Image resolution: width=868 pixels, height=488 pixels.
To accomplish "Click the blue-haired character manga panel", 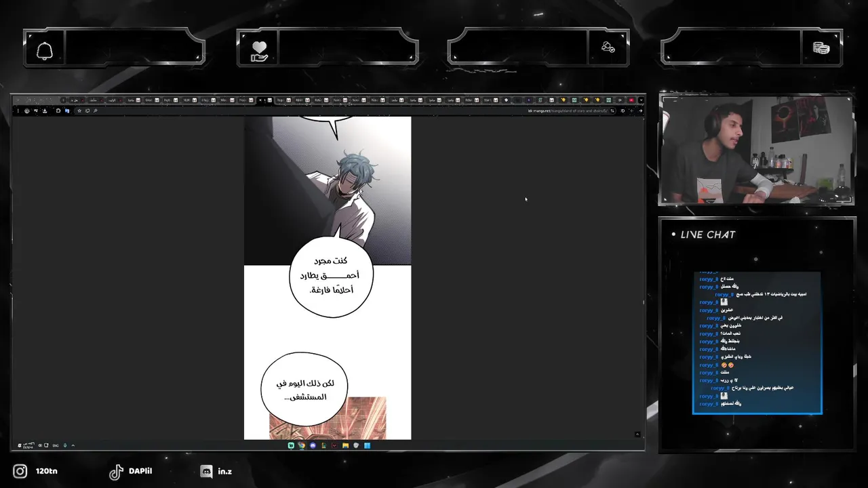I will click(x=328, y=190).
